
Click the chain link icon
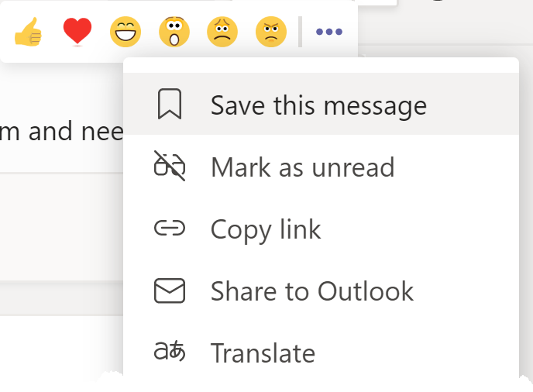[x=170, y=228]
